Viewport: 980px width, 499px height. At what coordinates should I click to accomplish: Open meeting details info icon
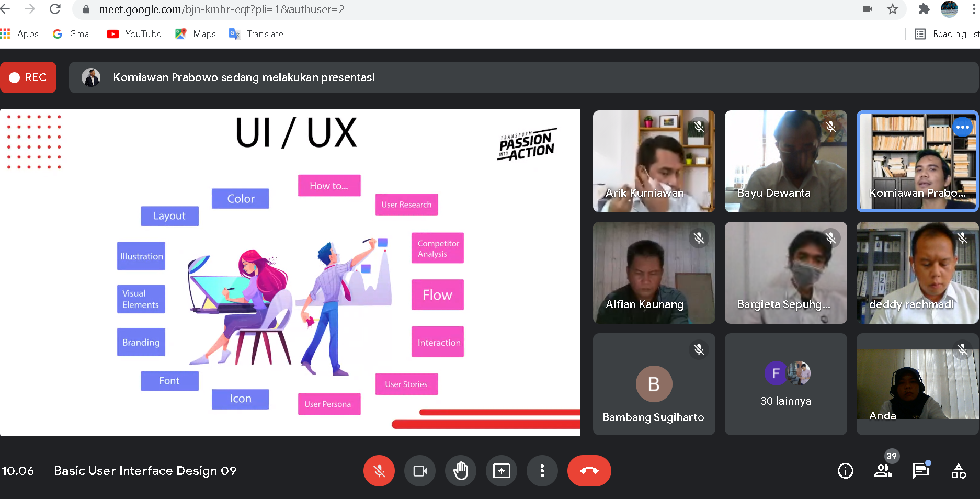click(x=846, y=471)
